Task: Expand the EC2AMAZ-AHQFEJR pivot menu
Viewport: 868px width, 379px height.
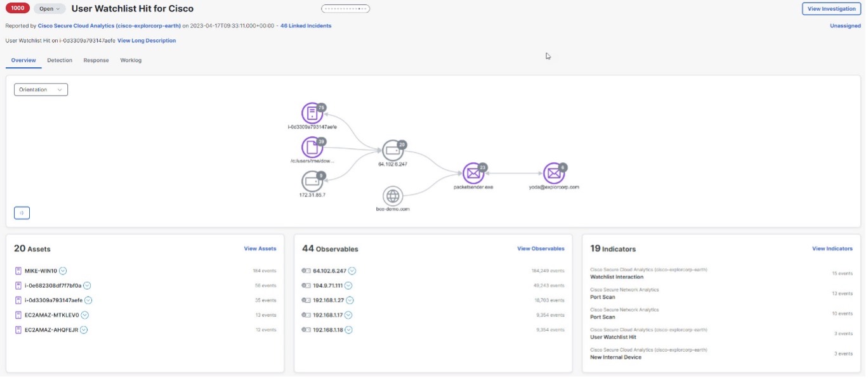Action: pos(84,330)
